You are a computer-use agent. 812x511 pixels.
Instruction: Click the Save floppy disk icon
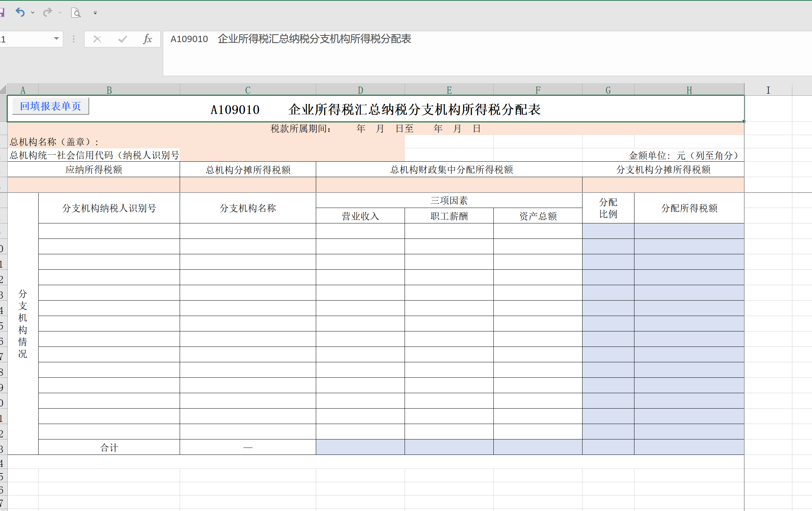(2, 13)
